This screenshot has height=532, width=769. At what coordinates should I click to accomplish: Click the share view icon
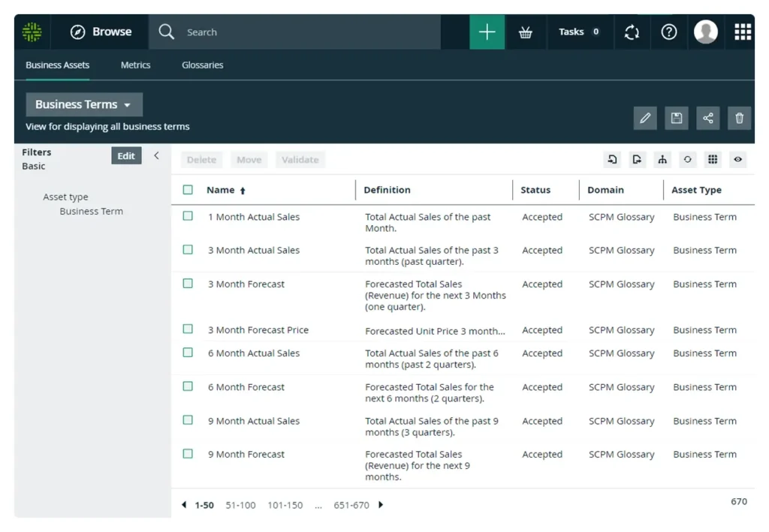707,119
